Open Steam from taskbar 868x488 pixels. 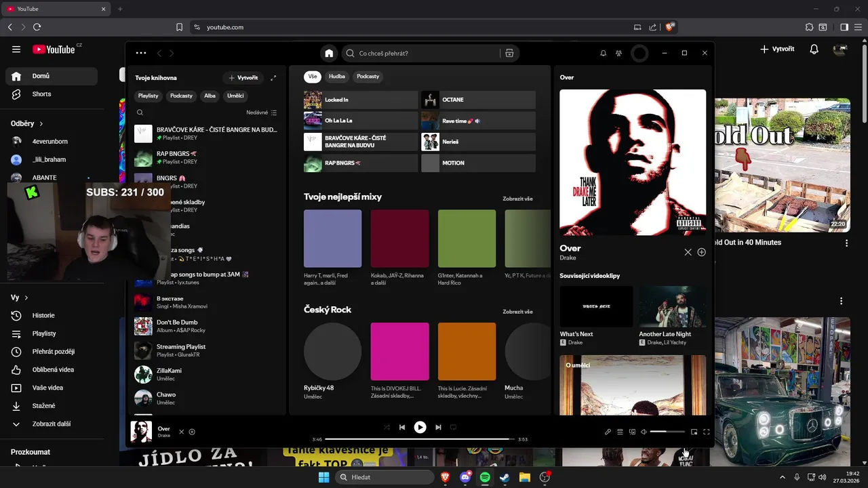click(505, 477)
